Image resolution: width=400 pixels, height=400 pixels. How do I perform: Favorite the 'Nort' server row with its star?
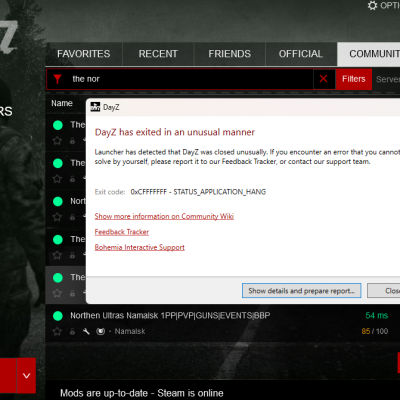tap(57, 217)
